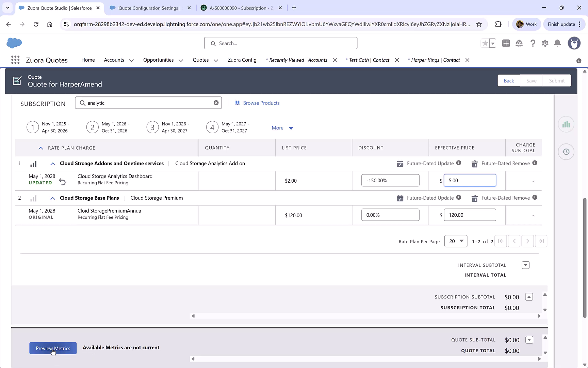Screen dimensions: 588x368
Task: Click Future-Dated Remove trash icon for Cloud Storage Premium
Action: (474, 198)
